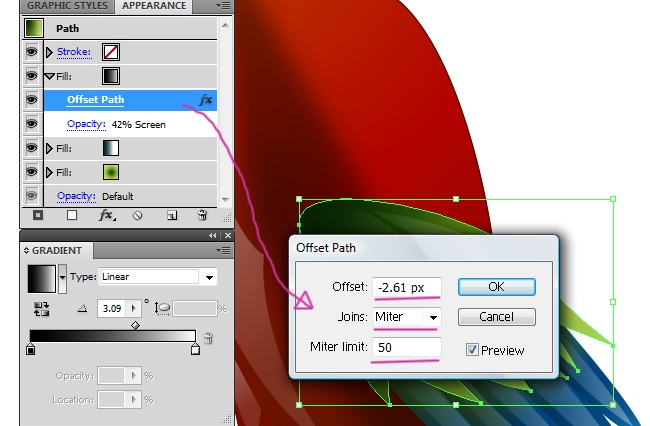Toggle visibility of the Offset Path effect
This screenshot has height=426, width=650.
[x=31, y=100]
